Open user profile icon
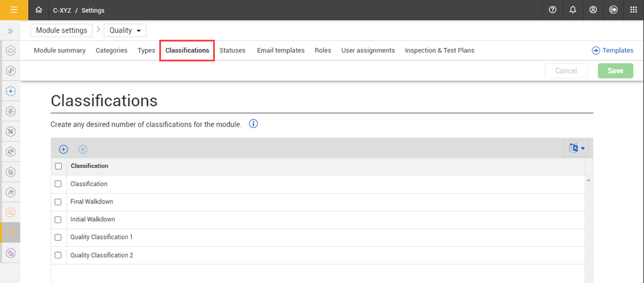644x283 pixels. point(593,10)
